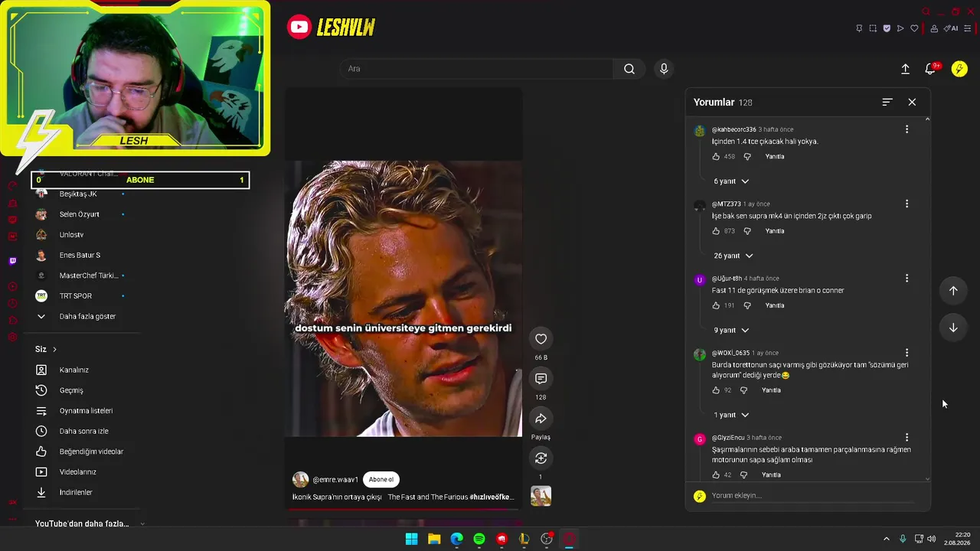Screen dimensions: 980x551
Task: Go to the previous Short with up arrow
Action: (953, 291)
